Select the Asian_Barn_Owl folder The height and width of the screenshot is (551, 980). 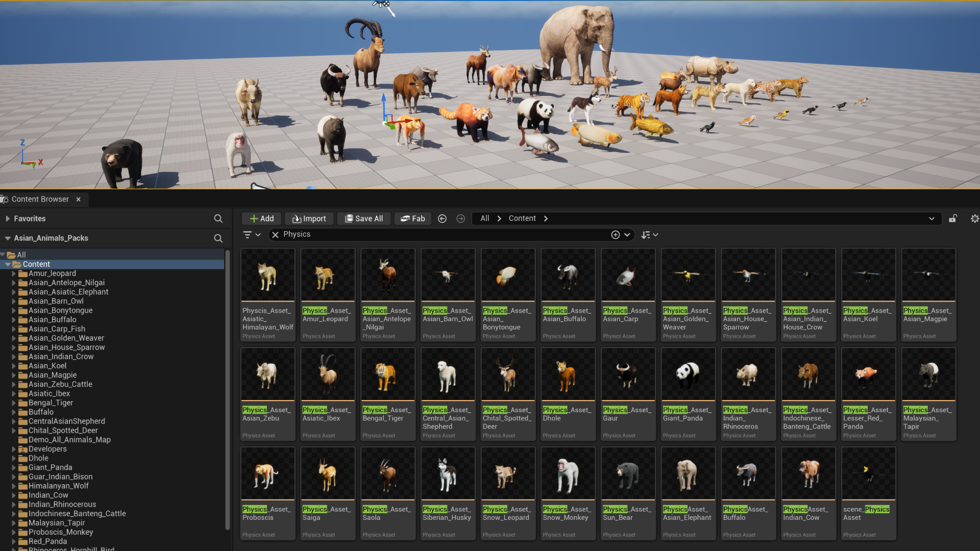point(56,301)
